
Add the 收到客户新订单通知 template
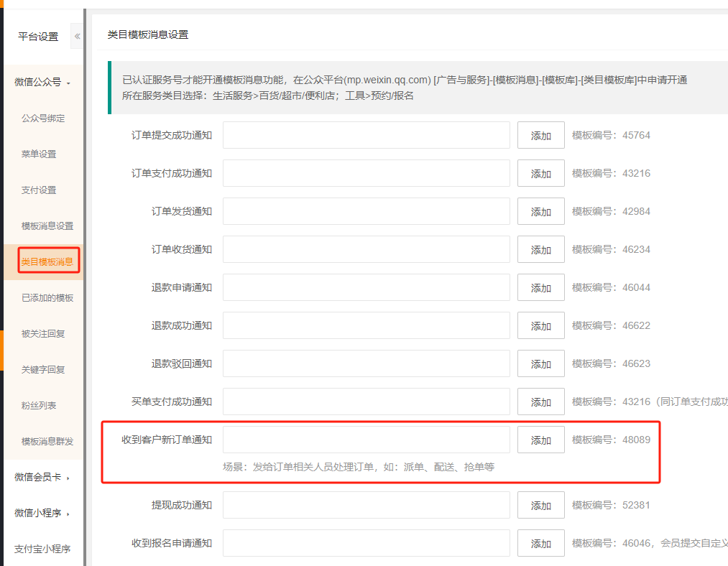[540, 440]
